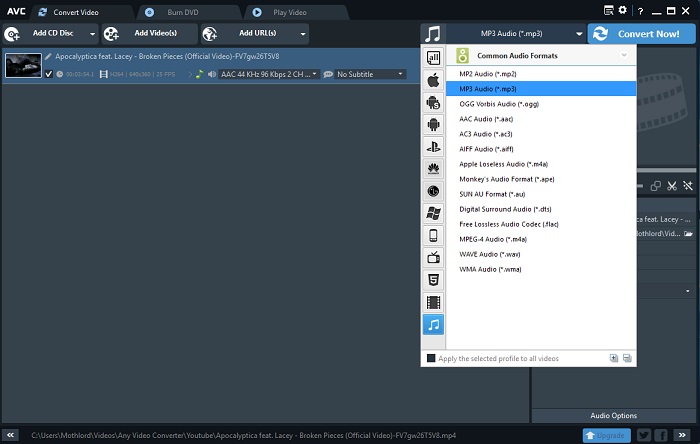This screenshot has height=444, width=700.
Task: Choose MPEG-4 Audio (*.m4a) format
Action: pos(541,239)
